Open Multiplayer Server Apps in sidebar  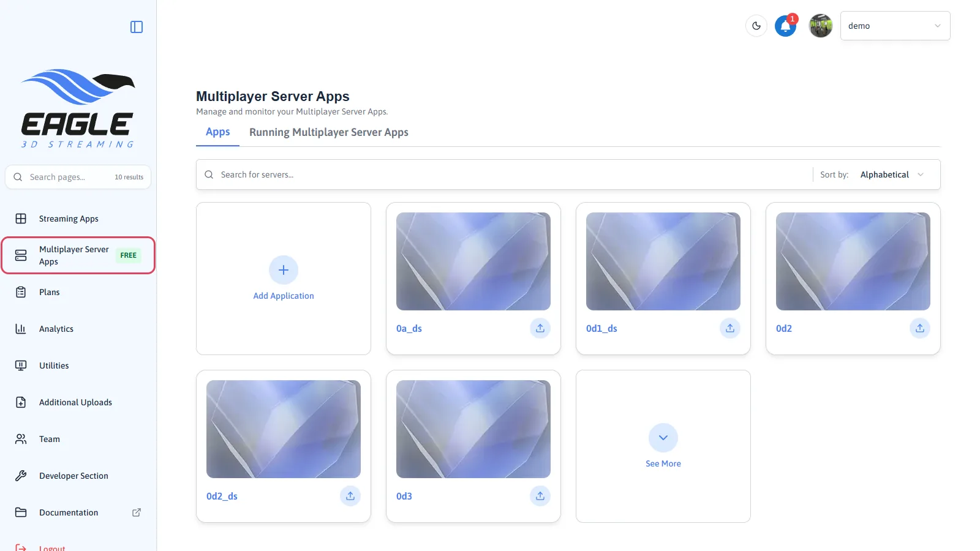tap(78, 255)
